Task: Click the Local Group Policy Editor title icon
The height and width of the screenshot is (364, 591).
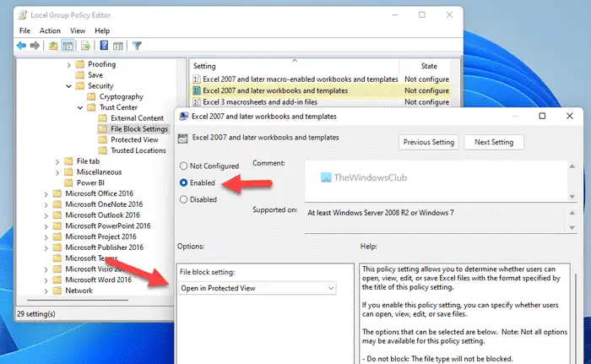Action: [23, 15]
